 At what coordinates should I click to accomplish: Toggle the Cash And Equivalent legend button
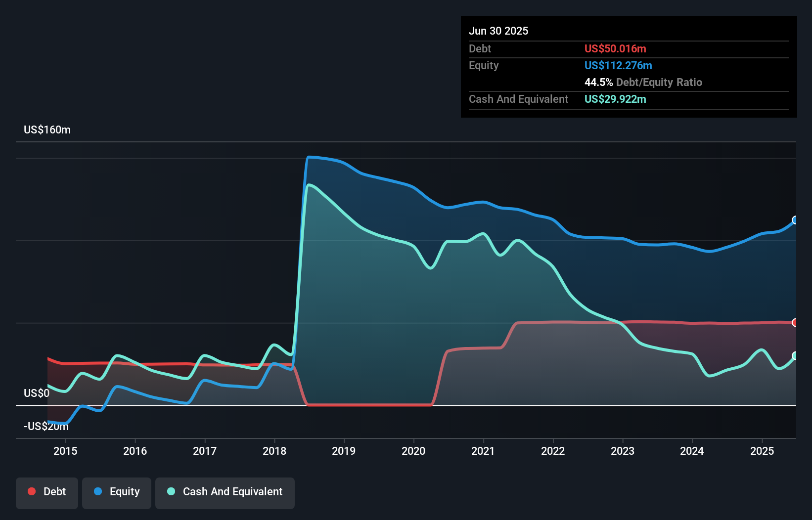[225, 493]
